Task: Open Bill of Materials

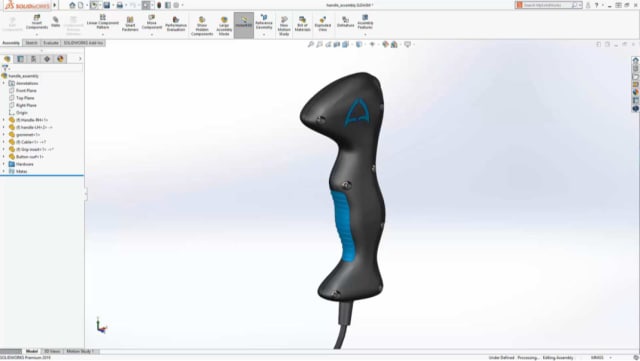Action: tap(302, 24)
